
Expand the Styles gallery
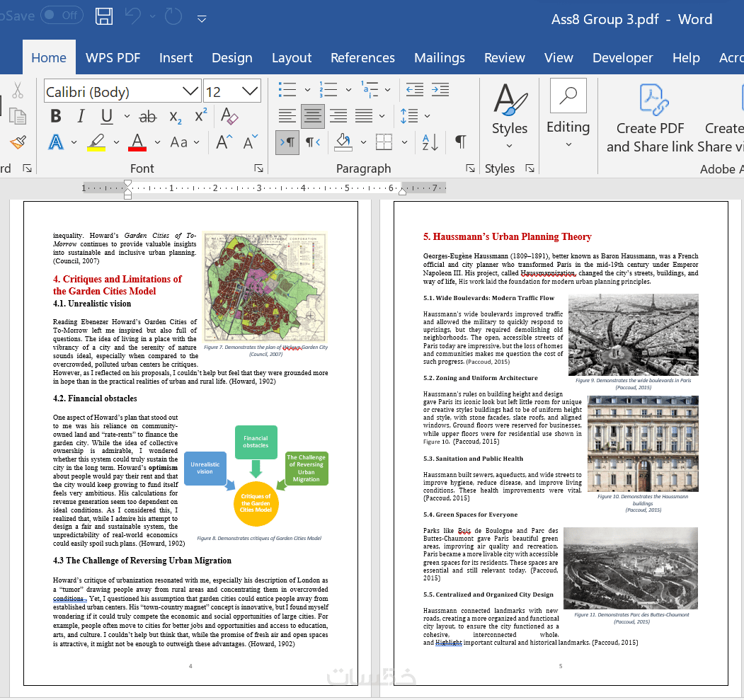(x=510, y=117)
